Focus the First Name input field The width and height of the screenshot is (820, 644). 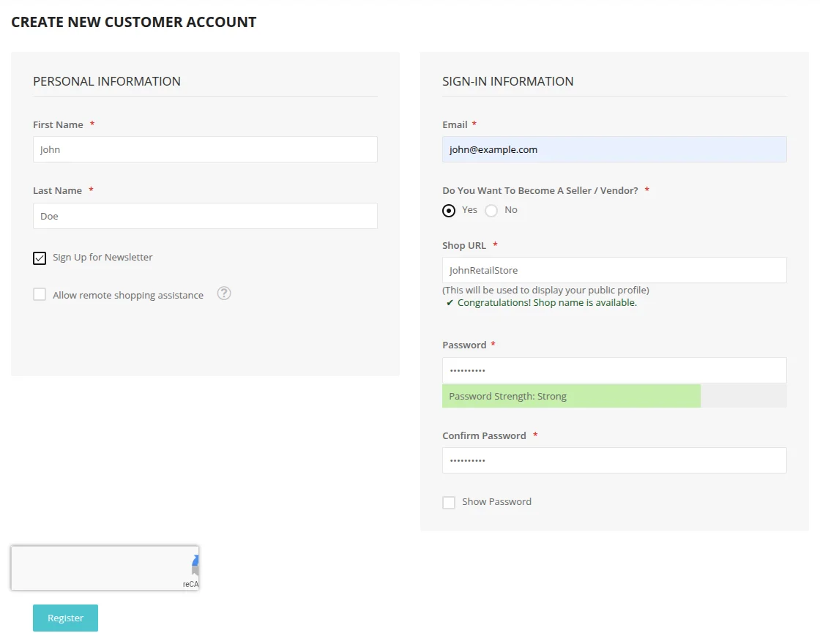[205, 149]
